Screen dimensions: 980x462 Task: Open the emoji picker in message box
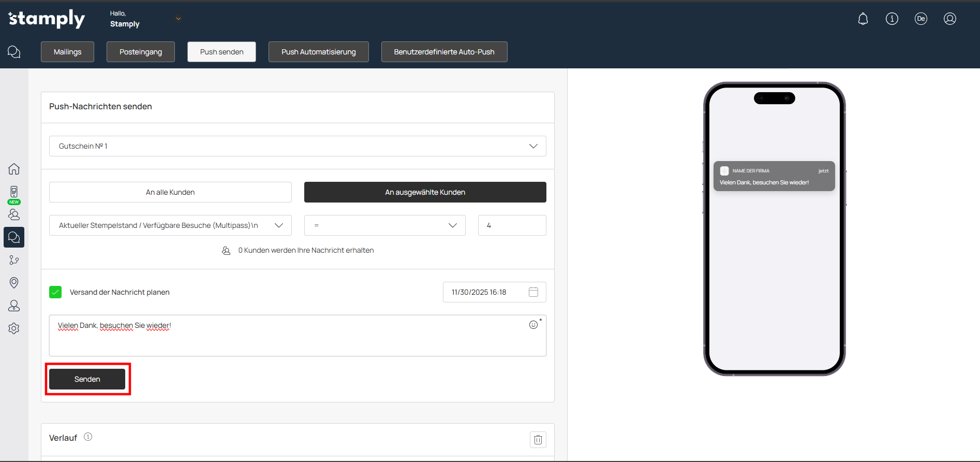tap(533, 325)
